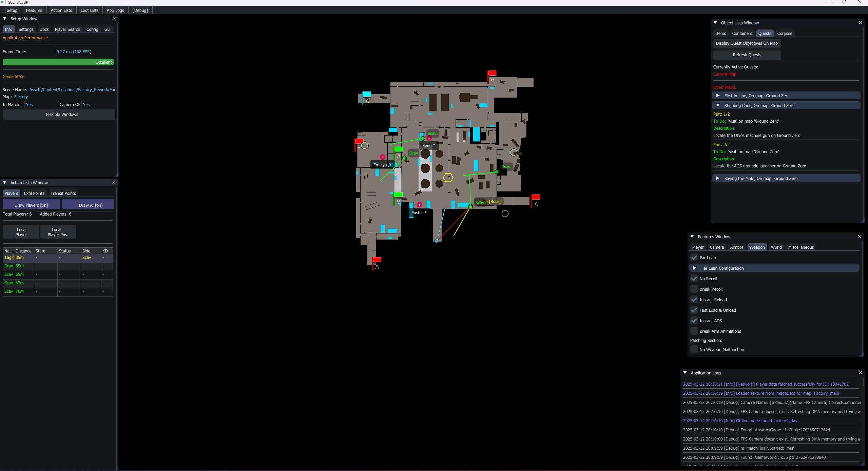Collapse the Application Logs panel triangle

(x=685, y=373)
